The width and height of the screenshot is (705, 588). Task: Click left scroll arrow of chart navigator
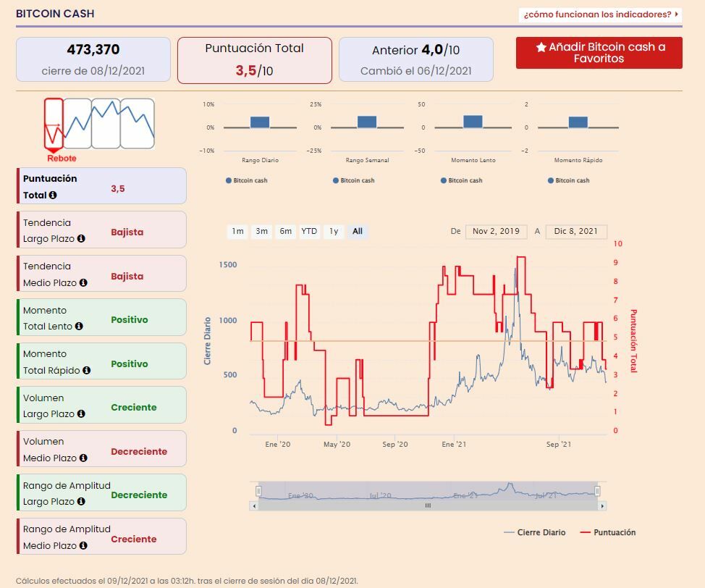(x=254, y=506)
